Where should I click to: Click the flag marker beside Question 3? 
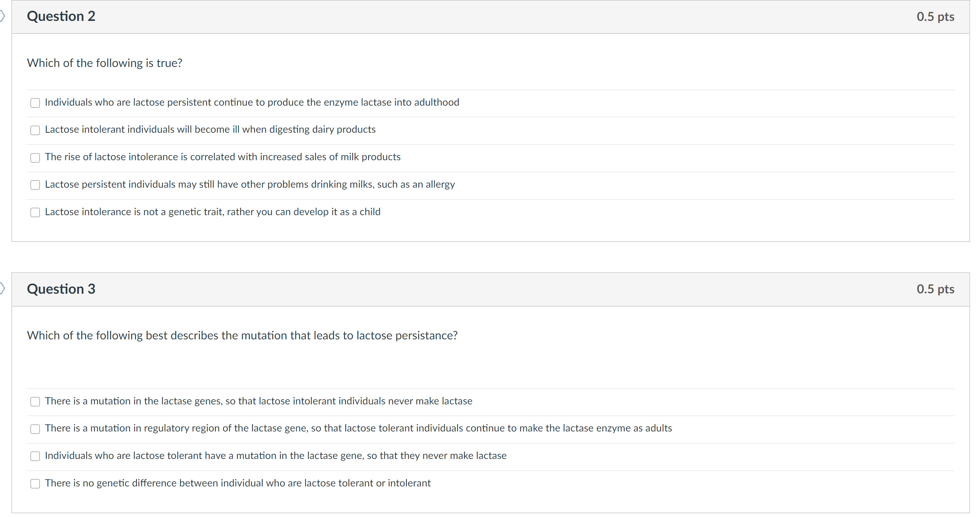(x=2, y=289)
